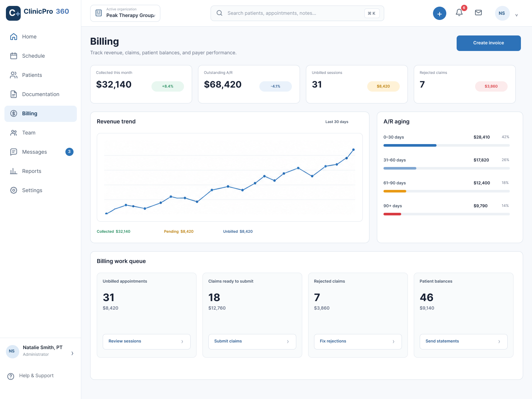Click arrow icon on Review sessions

pos(182,342)
